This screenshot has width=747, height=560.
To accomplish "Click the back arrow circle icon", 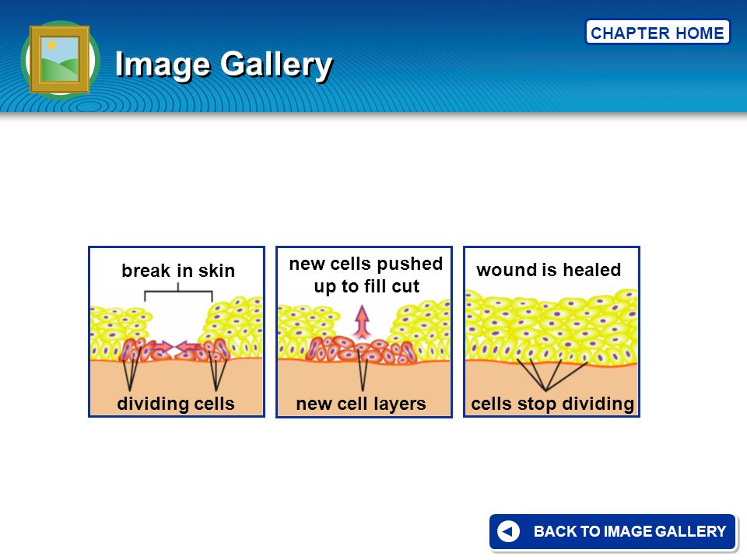I will (508, 531).
